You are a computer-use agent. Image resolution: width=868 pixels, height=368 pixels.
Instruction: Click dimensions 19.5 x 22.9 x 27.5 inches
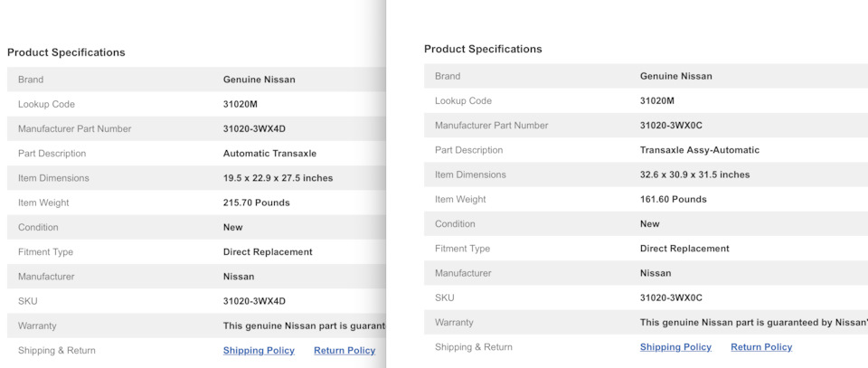278,178
